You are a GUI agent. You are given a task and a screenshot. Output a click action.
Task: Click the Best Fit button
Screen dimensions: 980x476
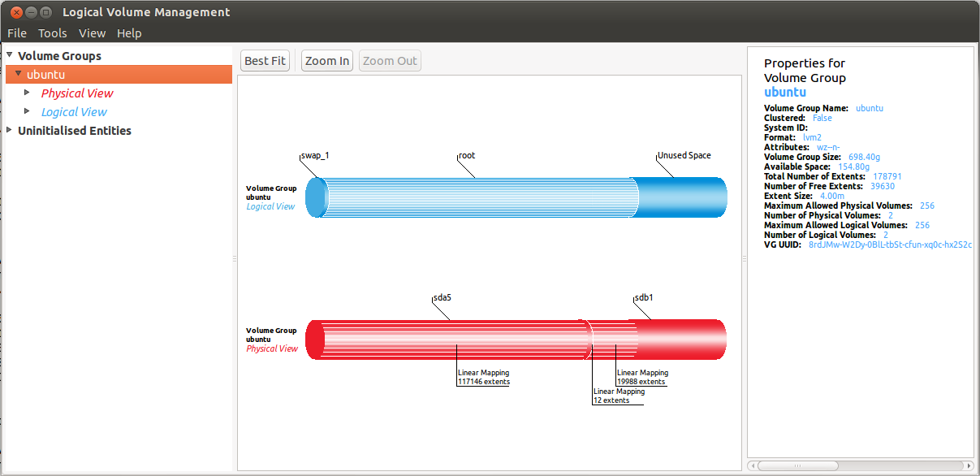[266, 61]
